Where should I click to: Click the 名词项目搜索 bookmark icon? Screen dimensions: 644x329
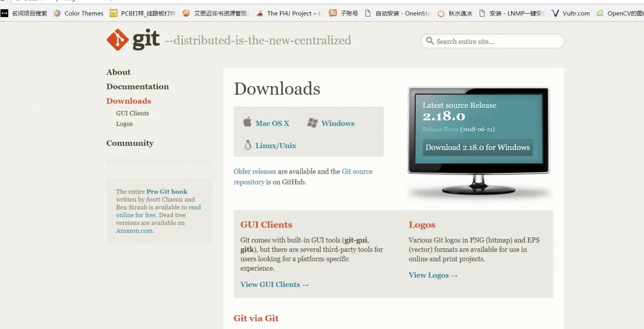tap(5, 13)
